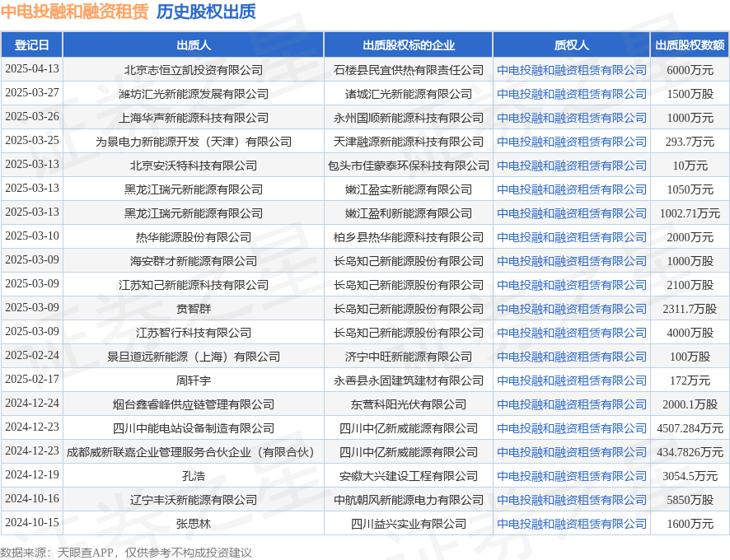This screenshot has width=730, height=560.
Task: Open 质权人 link in the 张思林 row
Action: pos(572,524)
